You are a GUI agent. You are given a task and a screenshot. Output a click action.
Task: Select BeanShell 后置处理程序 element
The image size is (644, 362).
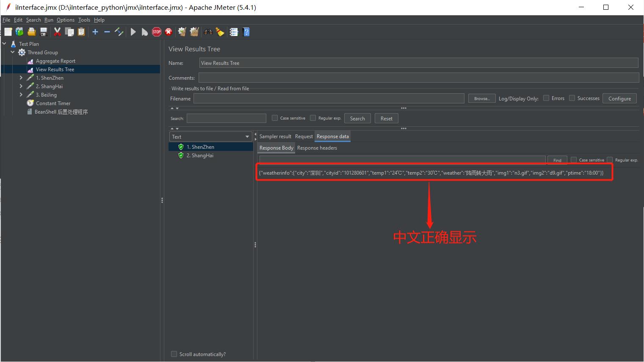61,112
